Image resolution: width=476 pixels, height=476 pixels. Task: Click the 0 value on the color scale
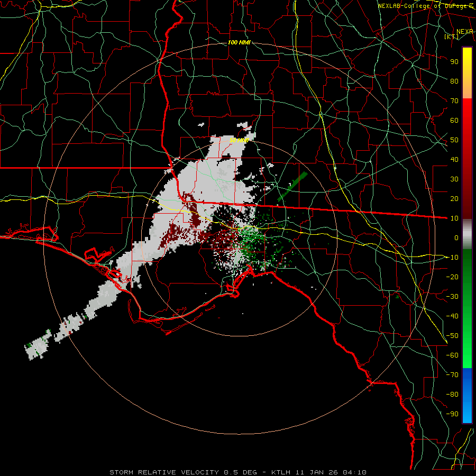coord(456,237)
